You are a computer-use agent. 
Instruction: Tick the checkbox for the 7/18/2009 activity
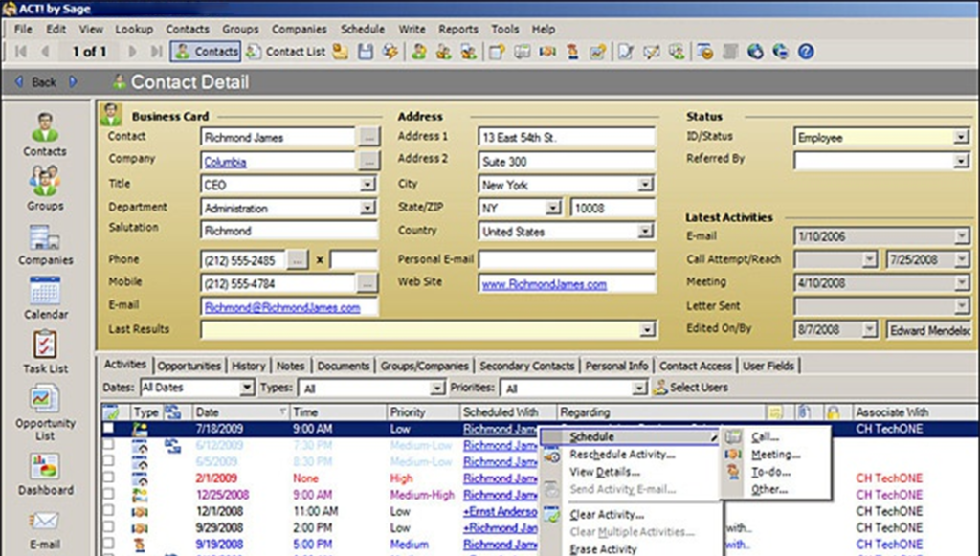click(x=109, y=429)
